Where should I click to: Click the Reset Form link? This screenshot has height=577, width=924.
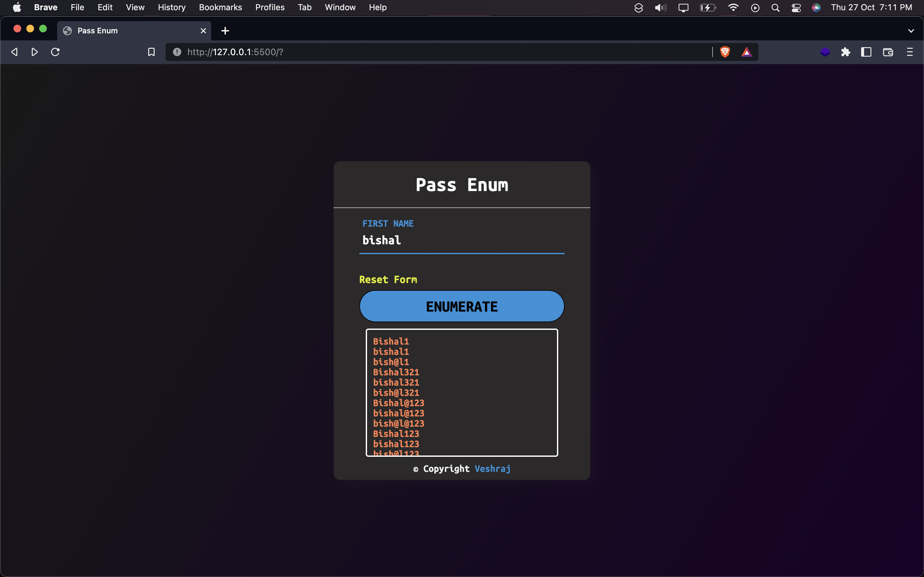tap(388, 280)
